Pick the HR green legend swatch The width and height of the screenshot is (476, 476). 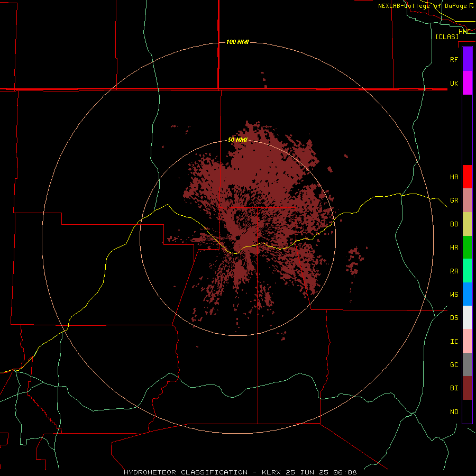467,248
